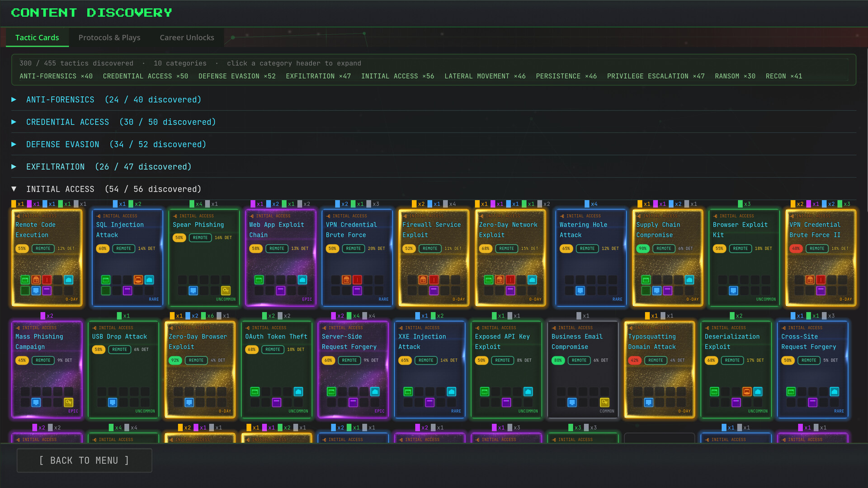
Task: Click yellow key icon on Mass Phishing Campaign card
Action: click(x=69, y=402)
